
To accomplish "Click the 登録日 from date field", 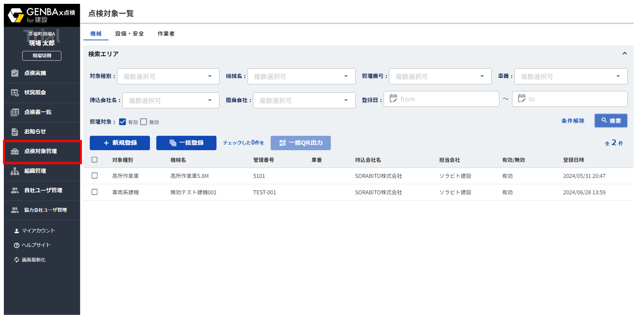I will click(441, 99).
